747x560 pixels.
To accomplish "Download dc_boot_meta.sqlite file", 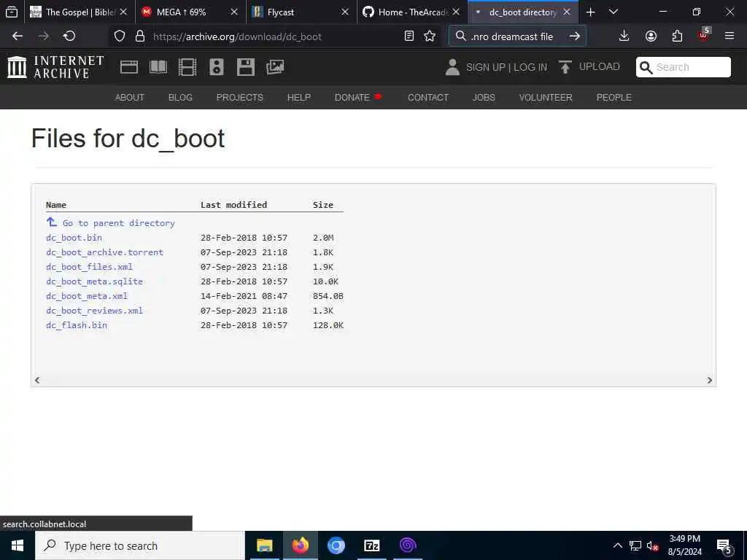I will click(94, 281).
